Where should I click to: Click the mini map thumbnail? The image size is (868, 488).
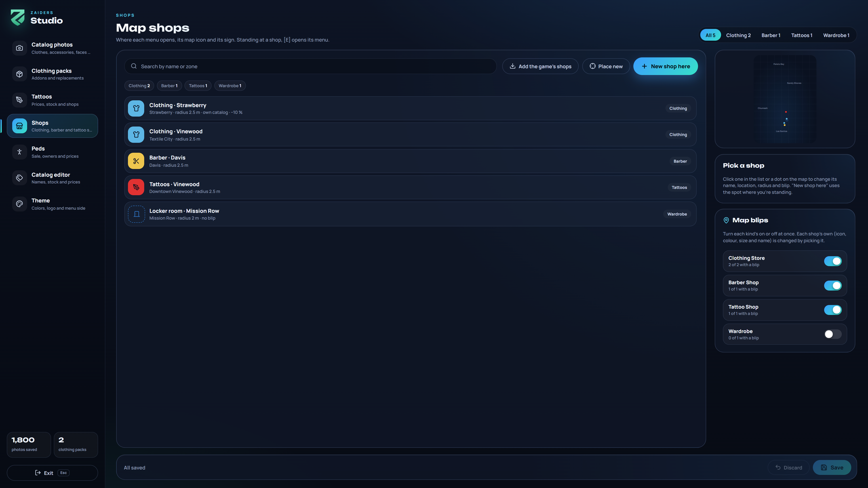[785, 99]
